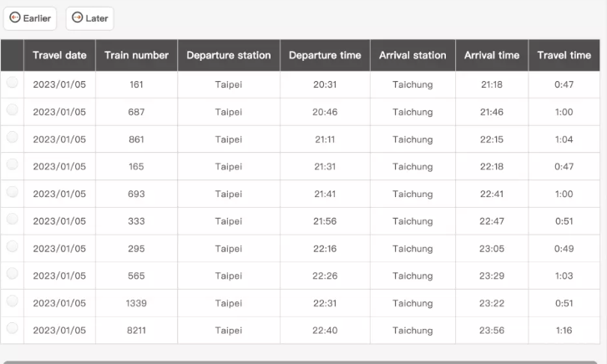The image size is (607, 364).
Task: Click the Travel date column header
Action: point(59,55)
